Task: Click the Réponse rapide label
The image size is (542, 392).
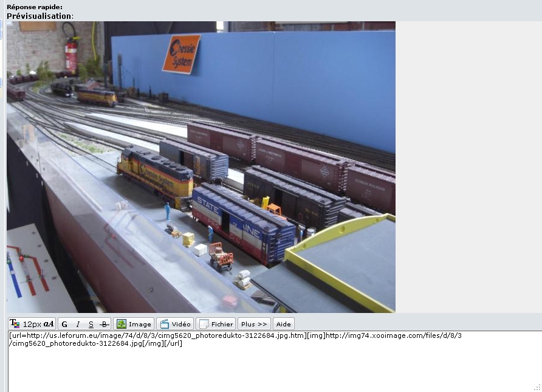Action: 35,7
